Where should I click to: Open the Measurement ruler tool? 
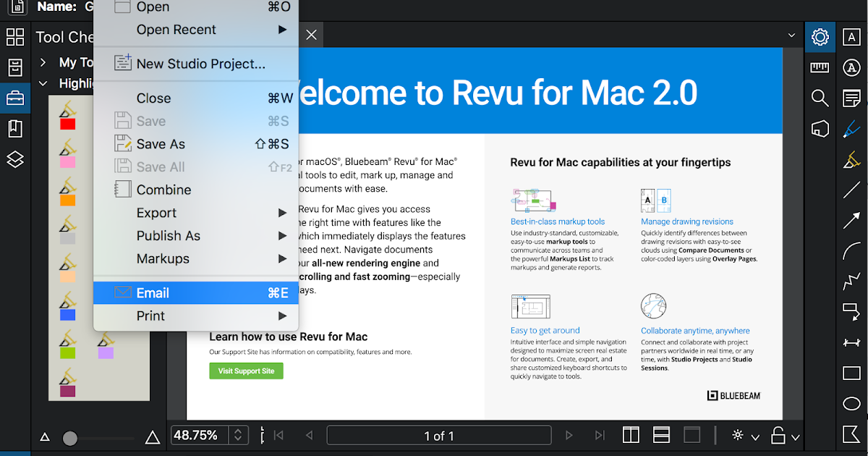[x=820, y=67]
